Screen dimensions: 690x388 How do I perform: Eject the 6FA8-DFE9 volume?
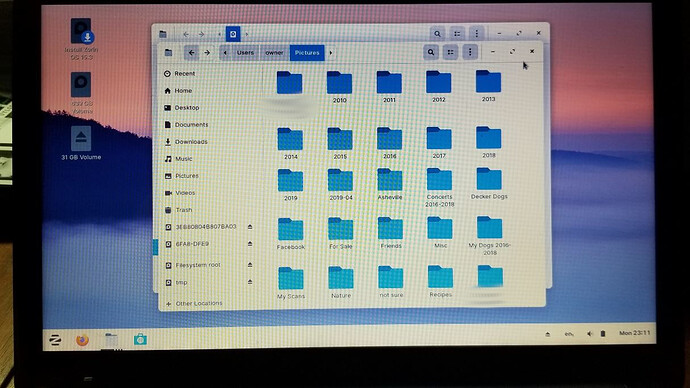tap(250, 244)
